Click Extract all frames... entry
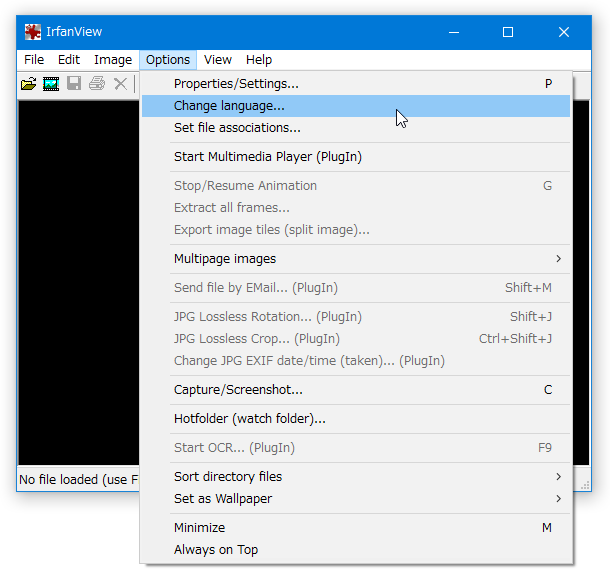Screen dimensions: 610x580 pos(356,208)
